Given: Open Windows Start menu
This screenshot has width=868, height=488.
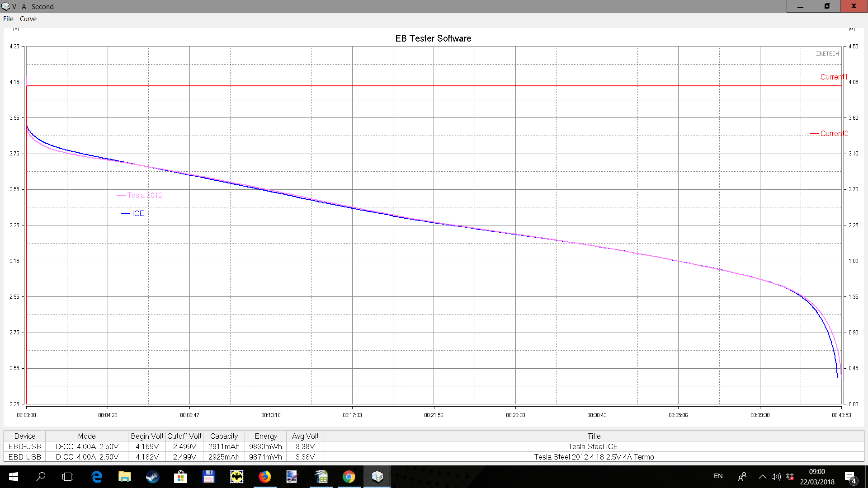Looking at the screenshot, I should [x=13, y=477].
